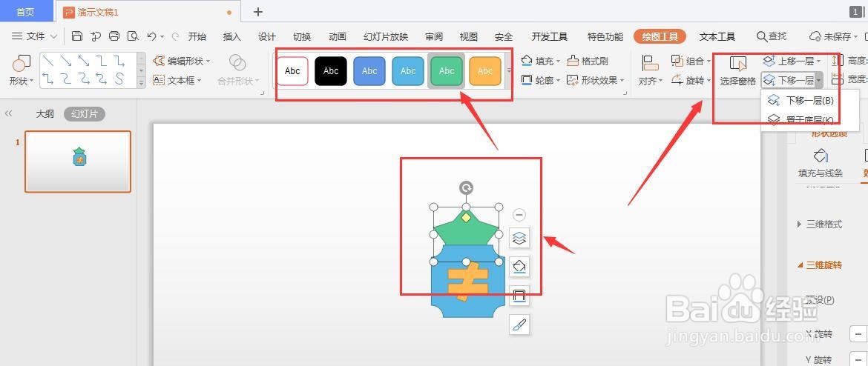Click the 合并形状 merge shapes icon
The width and height of the screenshot is (868, 366).
[237, 62]
